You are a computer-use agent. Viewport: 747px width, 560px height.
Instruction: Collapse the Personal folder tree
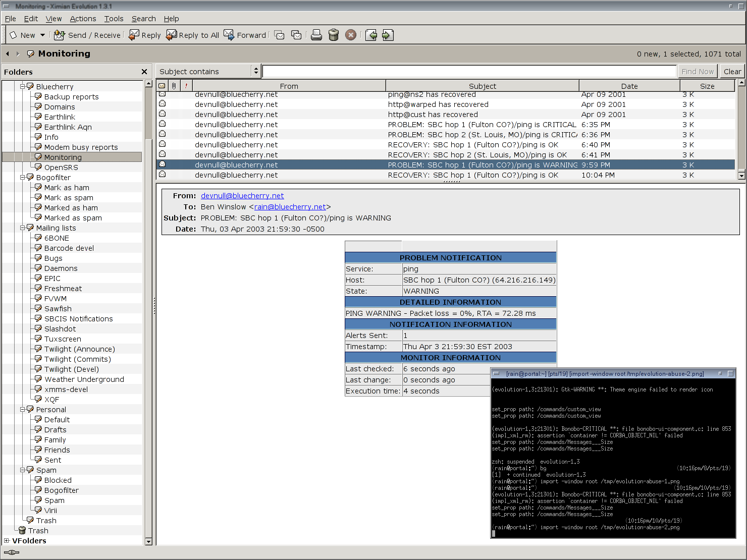click(x=22, y=409)
